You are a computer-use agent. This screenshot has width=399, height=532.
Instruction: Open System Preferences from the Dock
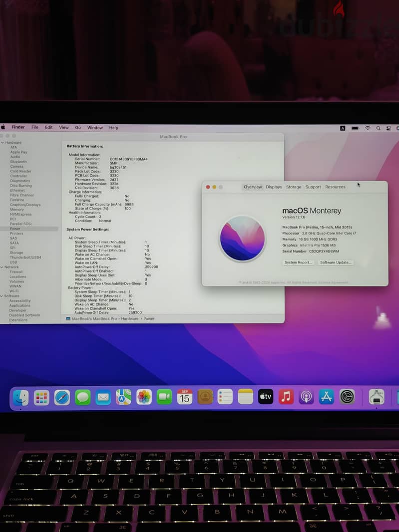(347, 397)
